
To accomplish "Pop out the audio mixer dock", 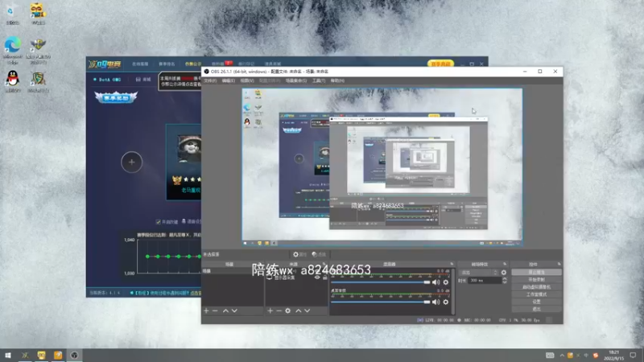I will (x=452, y=264).
